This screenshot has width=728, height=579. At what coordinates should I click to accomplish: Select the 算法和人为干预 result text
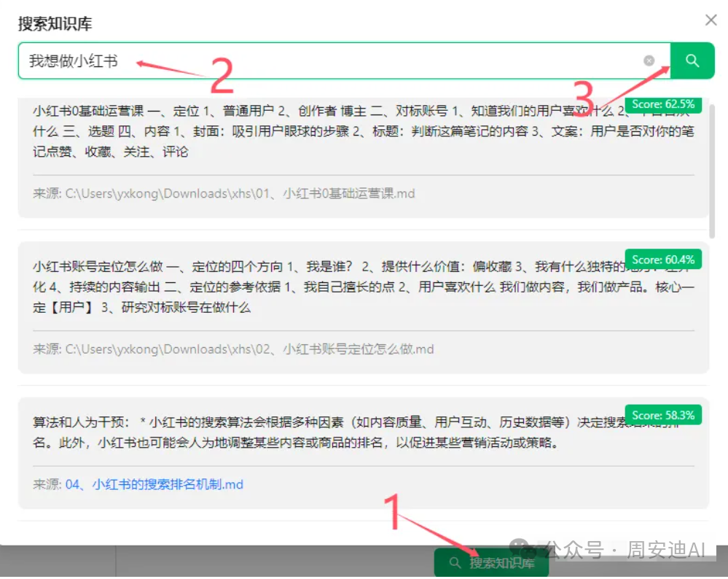[358, 432]
